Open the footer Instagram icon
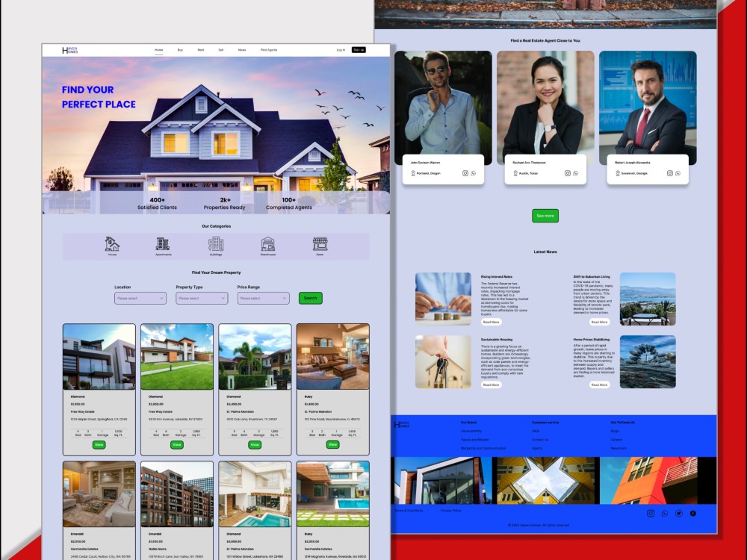This screenshot has height=560, width=747. (x=651, y=514)
